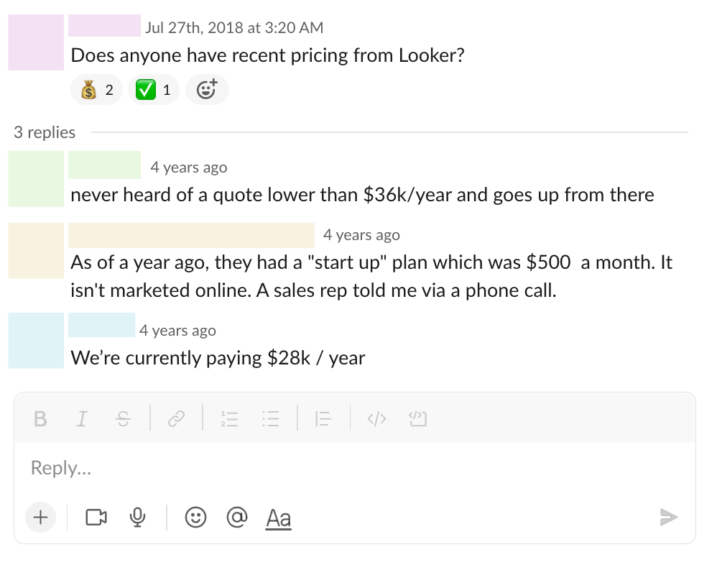The image size is (717, 588).
Task: Insert inline code formatting
Action: (376, 418)
